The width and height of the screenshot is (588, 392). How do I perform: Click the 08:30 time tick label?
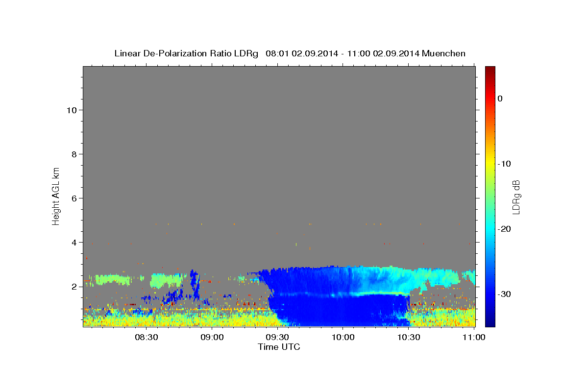(x=147, y=337)
